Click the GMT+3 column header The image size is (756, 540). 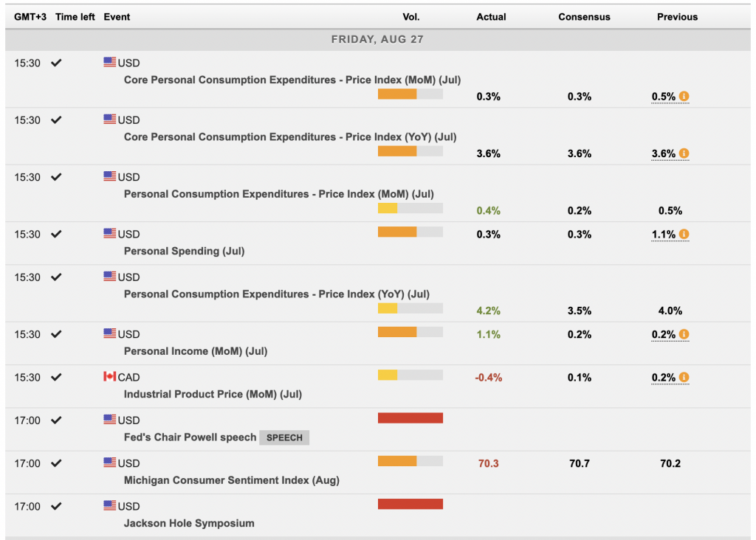pos(30,17)
